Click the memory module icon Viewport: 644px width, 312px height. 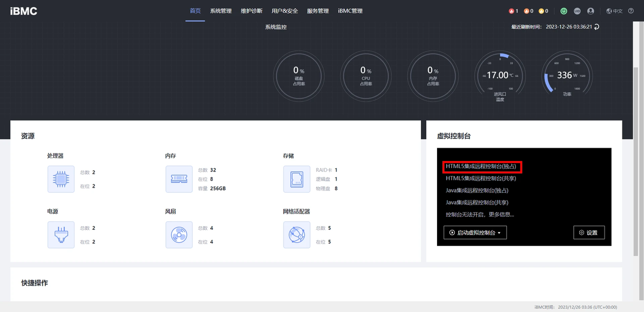pyautogui.click(x=179, y=179)
